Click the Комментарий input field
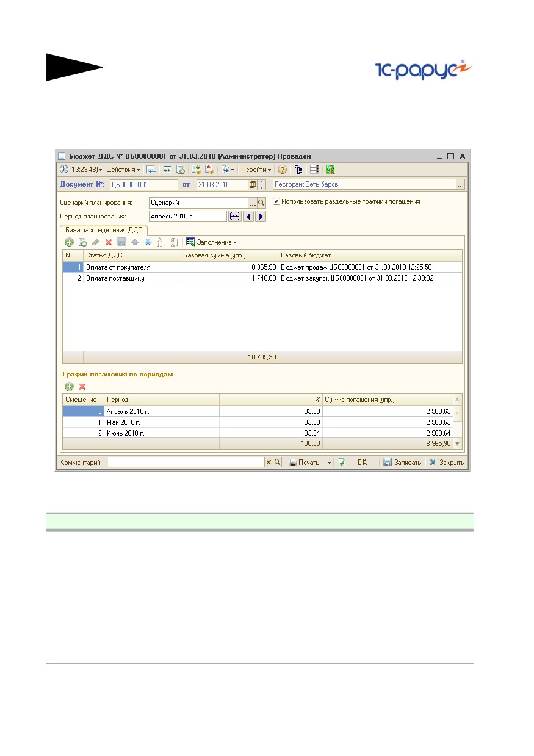This screenshot has width=534, height=756. pyautogui.click(x=186, y=463)
